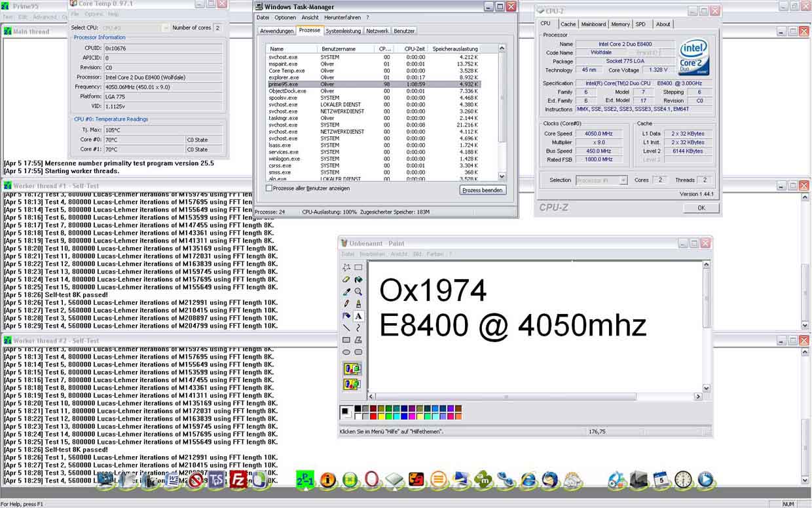
Task: Pick the yellow color swatch in Paint
Action: [x=380, y=416]
